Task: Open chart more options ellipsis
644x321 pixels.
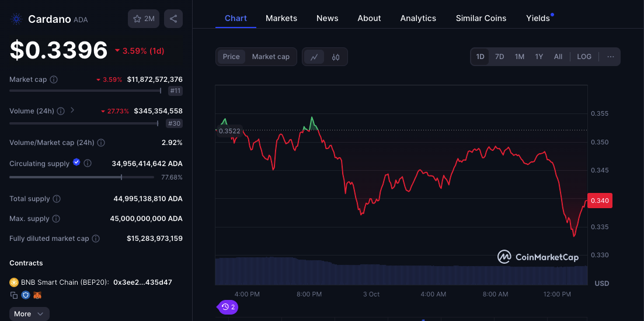Action: click(610, 57)
